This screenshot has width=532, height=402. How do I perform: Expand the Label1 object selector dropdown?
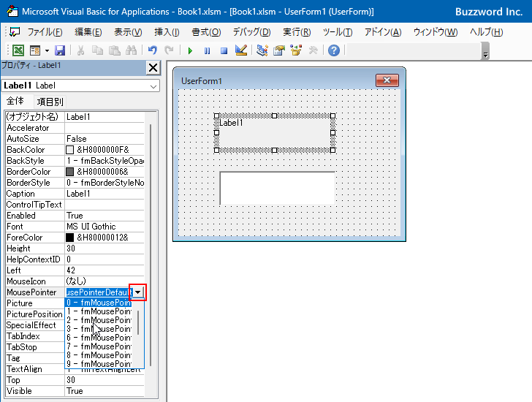click(153, 86)
